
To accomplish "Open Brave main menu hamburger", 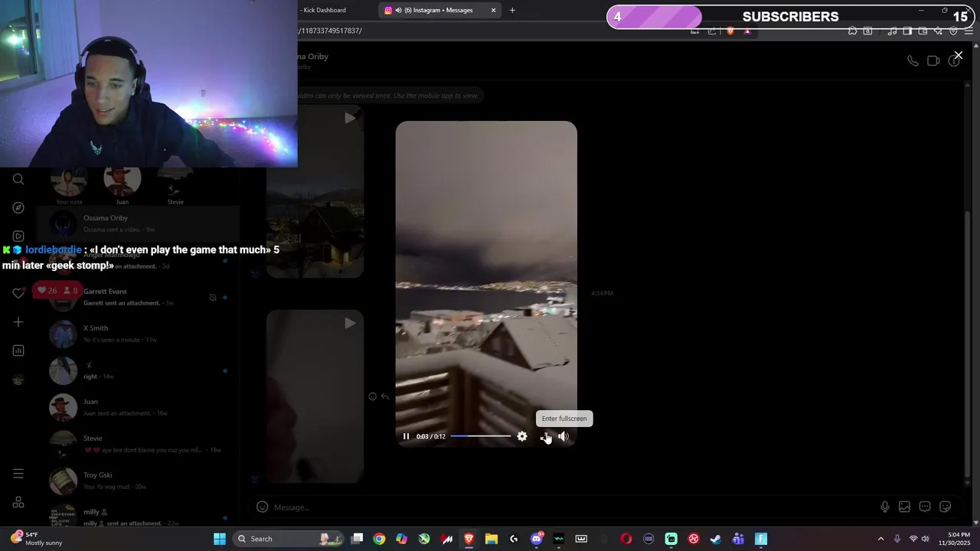I will 969,31.
